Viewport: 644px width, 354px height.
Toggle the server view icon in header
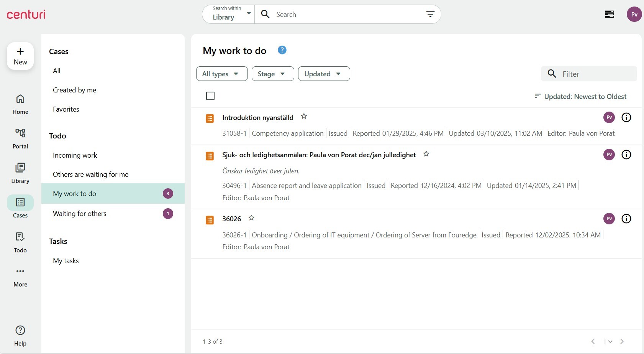pos(609,14)
